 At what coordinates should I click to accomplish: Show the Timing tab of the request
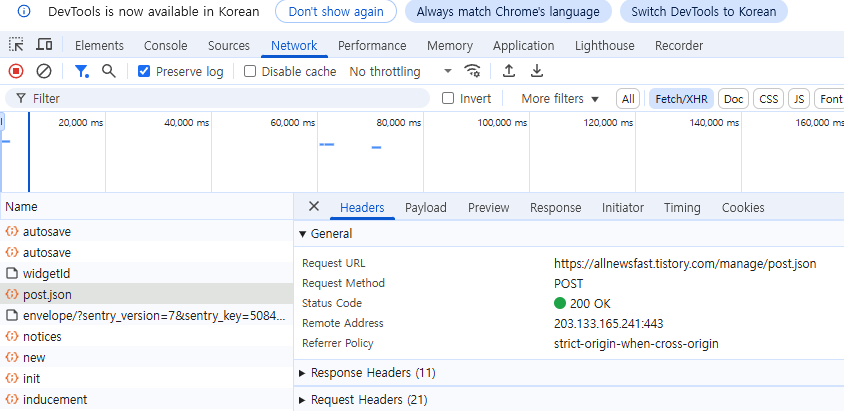[x=682, y=208]
